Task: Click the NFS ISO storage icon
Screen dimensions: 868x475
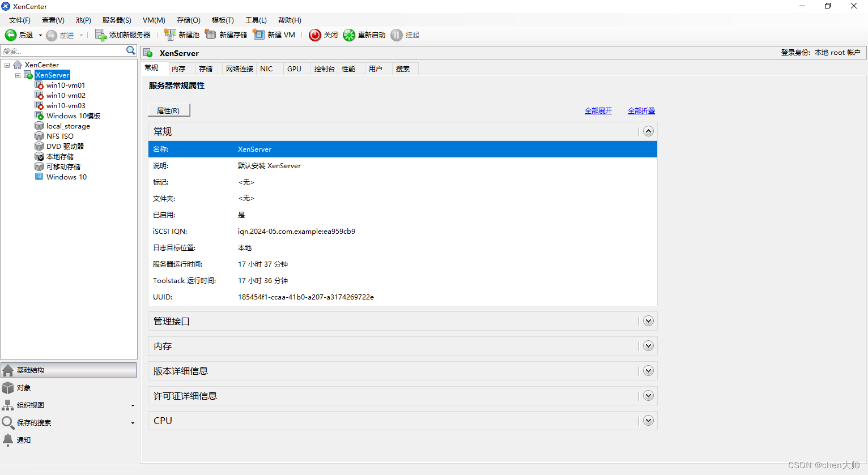Action: coord(39,136)
